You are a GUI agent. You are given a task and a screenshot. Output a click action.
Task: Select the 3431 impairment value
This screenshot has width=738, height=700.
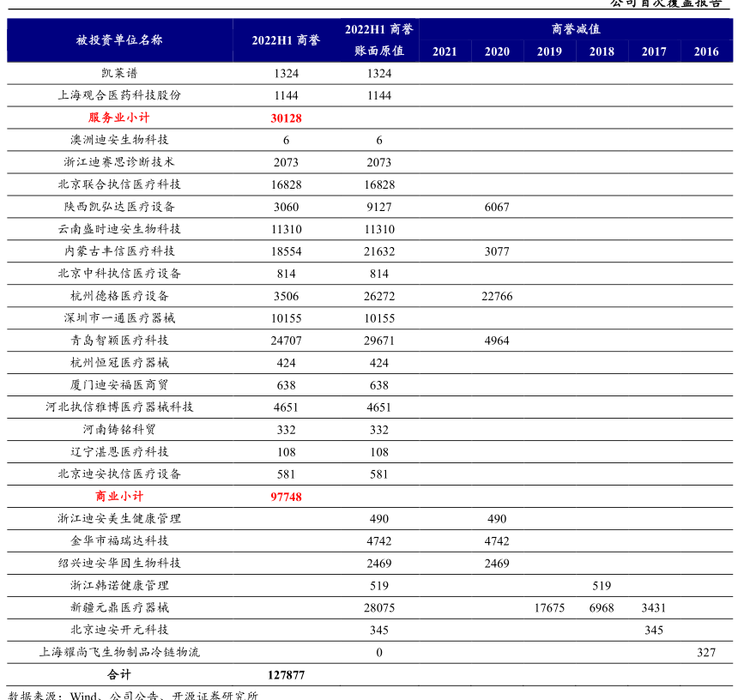click(x=654, y=608)
